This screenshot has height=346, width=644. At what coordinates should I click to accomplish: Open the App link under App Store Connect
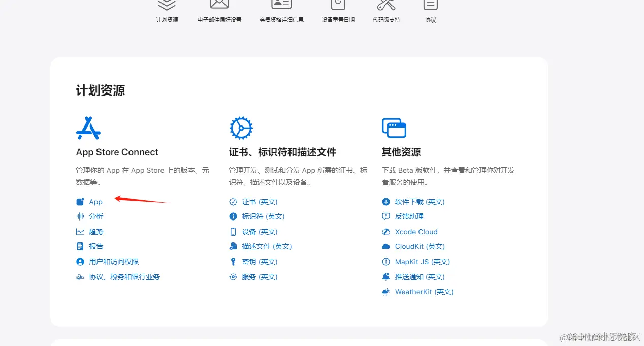pyautogui.click(x=95, y=201)
